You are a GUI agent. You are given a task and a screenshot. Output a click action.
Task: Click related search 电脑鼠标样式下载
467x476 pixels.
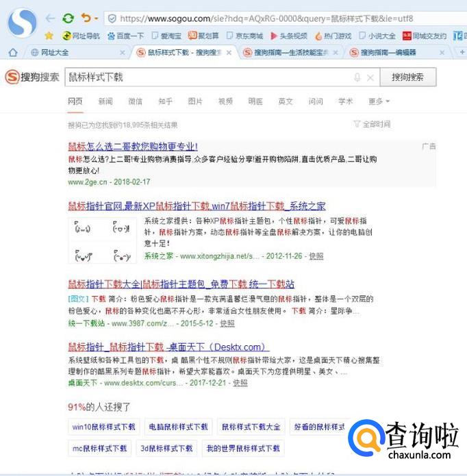(x=179, y=427)
